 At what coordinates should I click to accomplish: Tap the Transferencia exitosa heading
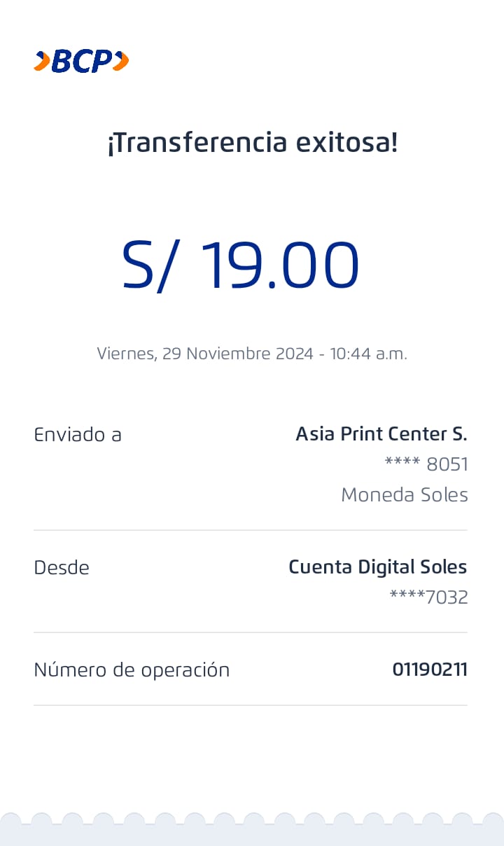pos(252,143)
